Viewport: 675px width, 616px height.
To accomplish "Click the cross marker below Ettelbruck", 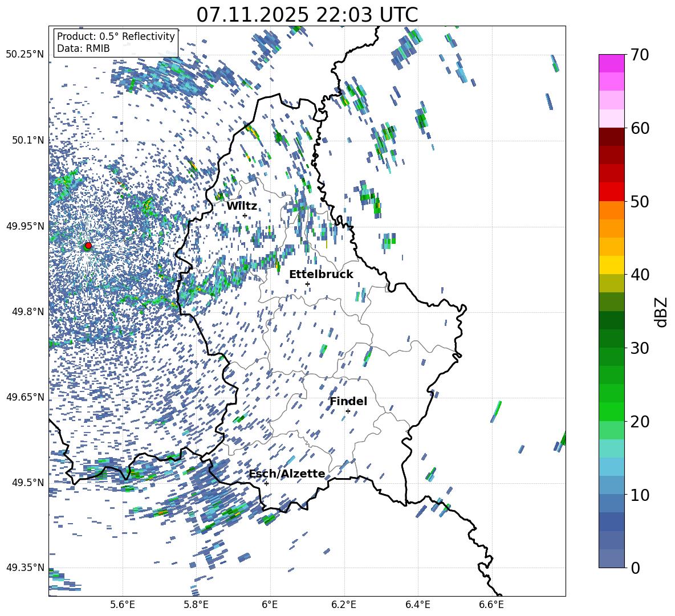I will pos(307,284).
